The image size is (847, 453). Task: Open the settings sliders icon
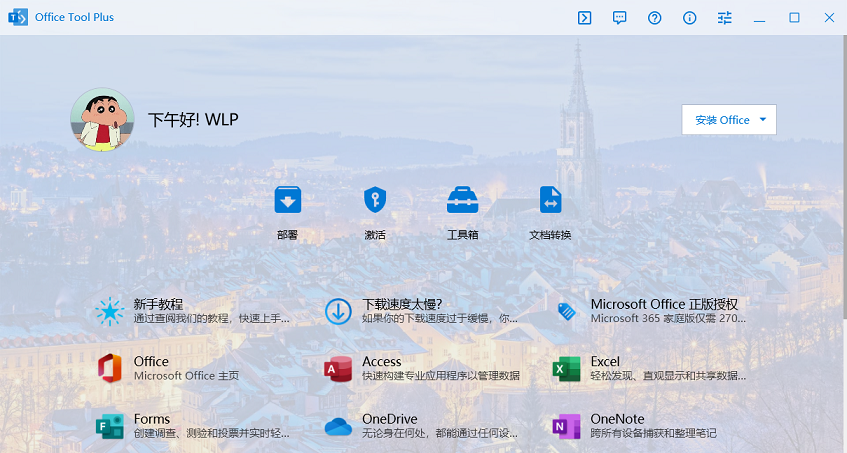pyautogui.click(x=724, y=18)
